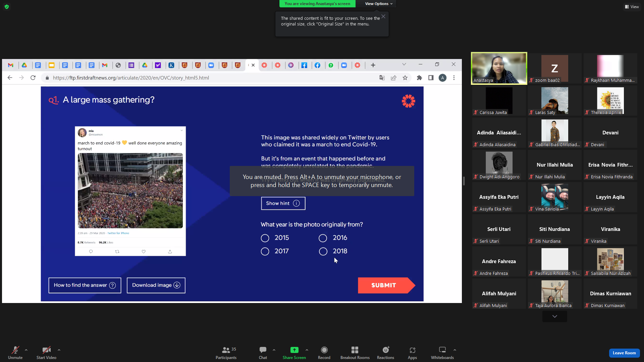Click the share page icon in address bar
Screen dimensions: 644x362
click(393, 78)
